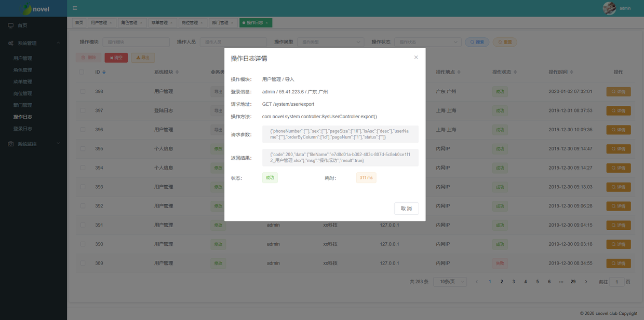Check the checkbox for row 391
The width and height of the screenshot is (644, 320).
83,225
